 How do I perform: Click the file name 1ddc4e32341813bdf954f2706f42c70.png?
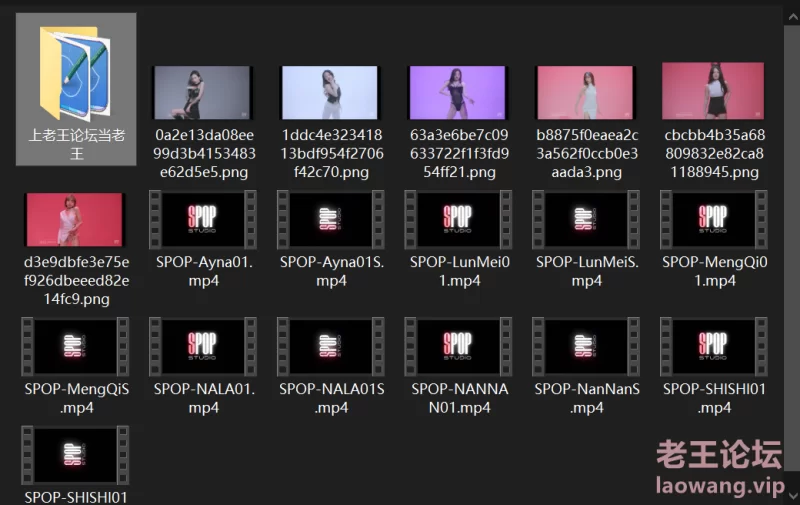[x=332, y=154]
